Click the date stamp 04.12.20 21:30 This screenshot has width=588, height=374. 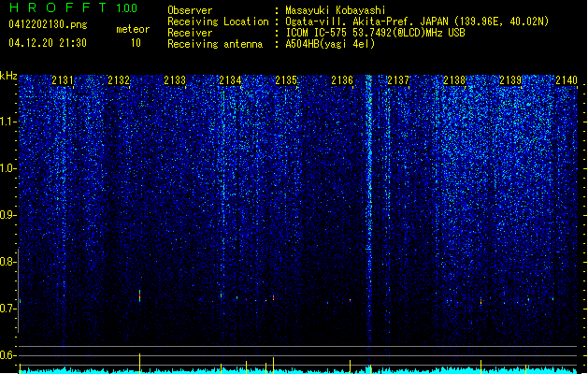click(x=48, y=43)
